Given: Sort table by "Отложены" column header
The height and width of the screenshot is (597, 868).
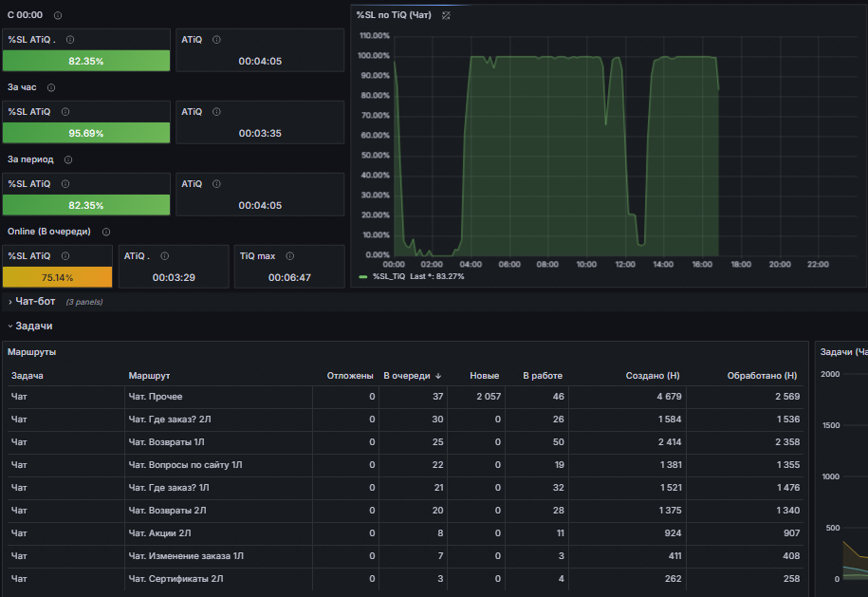Looking at the screenshot, I should (x=350, y=376).
